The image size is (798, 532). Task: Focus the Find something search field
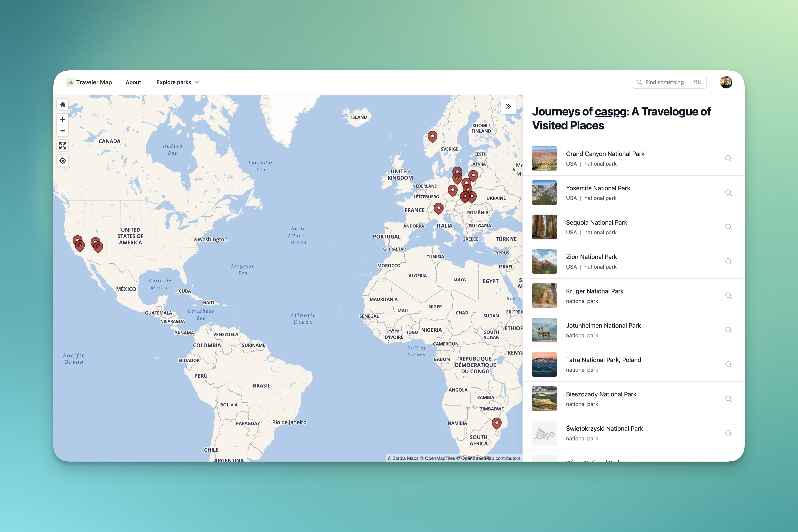coord(669,82)
